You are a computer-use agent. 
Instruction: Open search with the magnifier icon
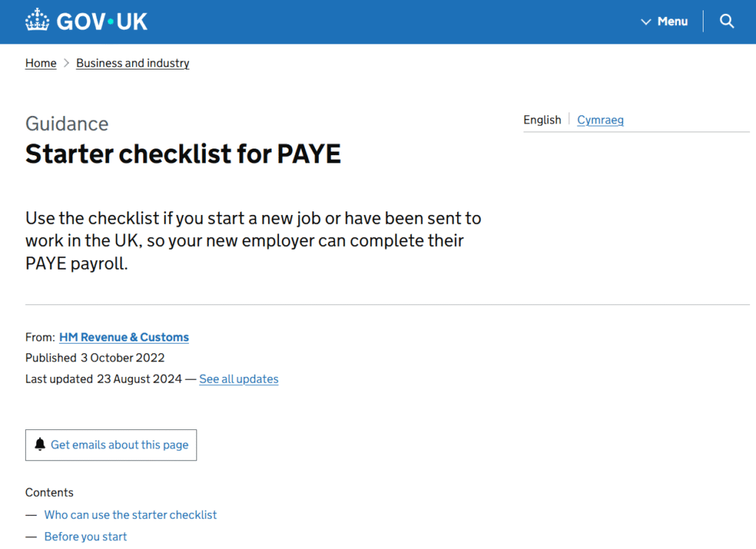coord(727,21)
